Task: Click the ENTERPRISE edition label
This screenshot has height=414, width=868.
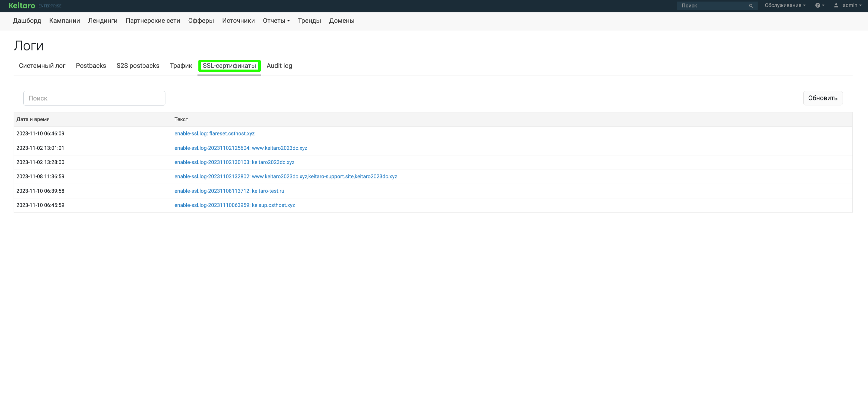Action: pyautogui.click(x=50, y=6)
